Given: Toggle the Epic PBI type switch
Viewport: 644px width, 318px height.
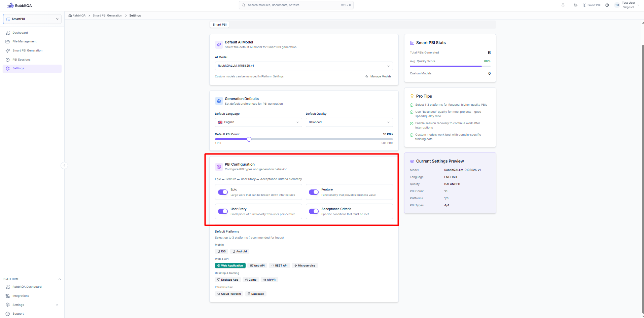Looking at the screenshot, I should pyautogui.click(x=223, y=192).
